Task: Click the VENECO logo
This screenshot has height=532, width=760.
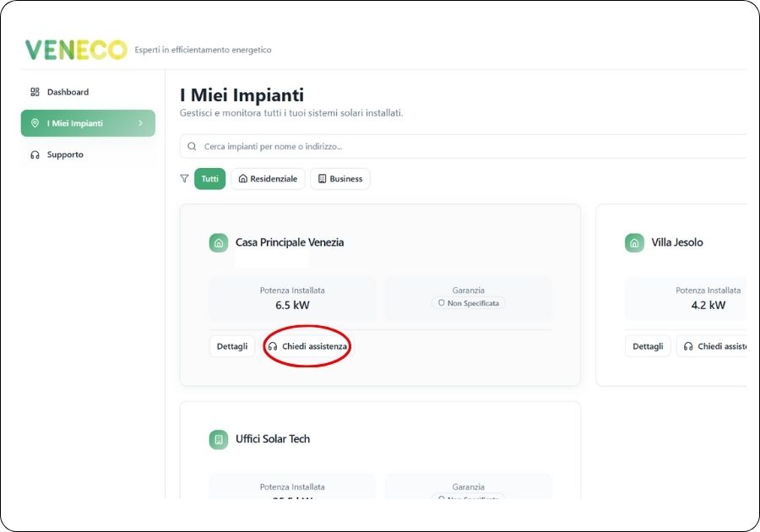Action: 75,50
